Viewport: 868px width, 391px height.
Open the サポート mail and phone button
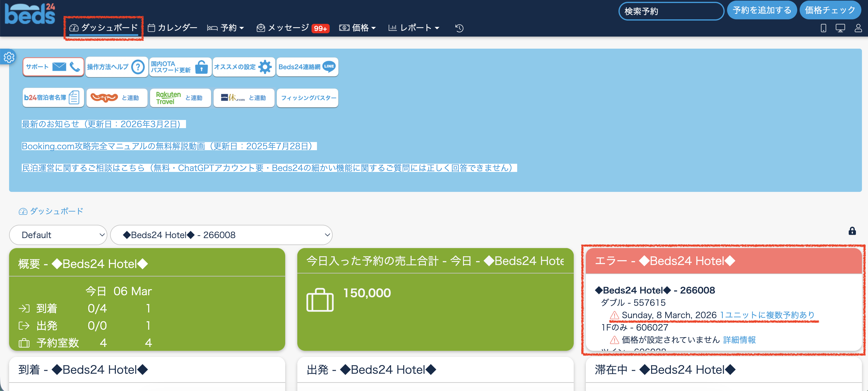point(53,67)
